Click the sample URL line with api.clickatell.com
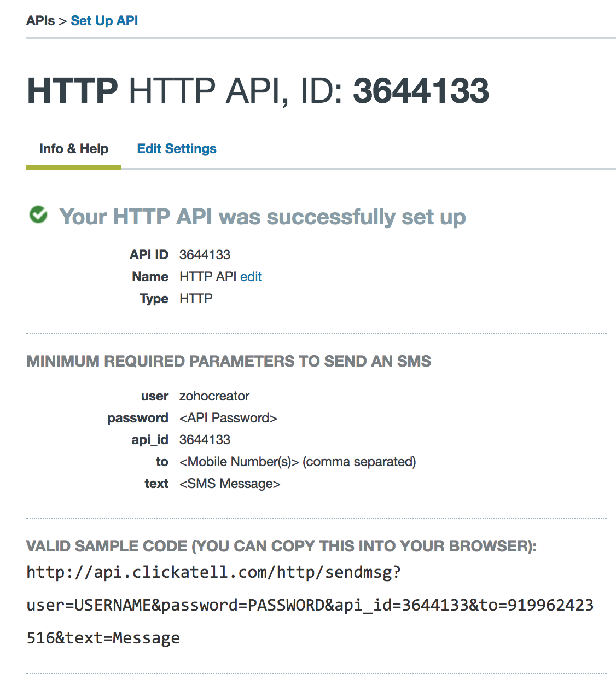The image size is (616, 674). [213, 572]
